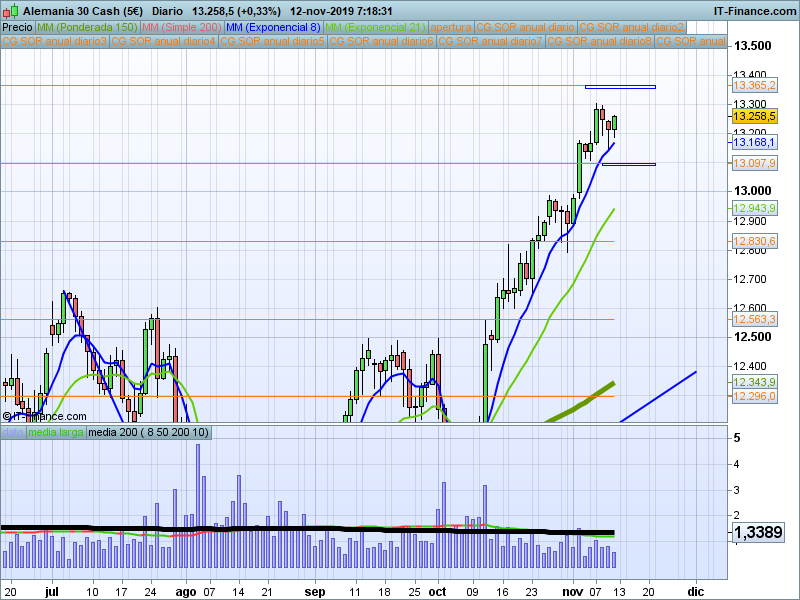The height and width of the screenshot is (600, 800).
Task: Click the apertura indicator label
Action: point(451,28)
